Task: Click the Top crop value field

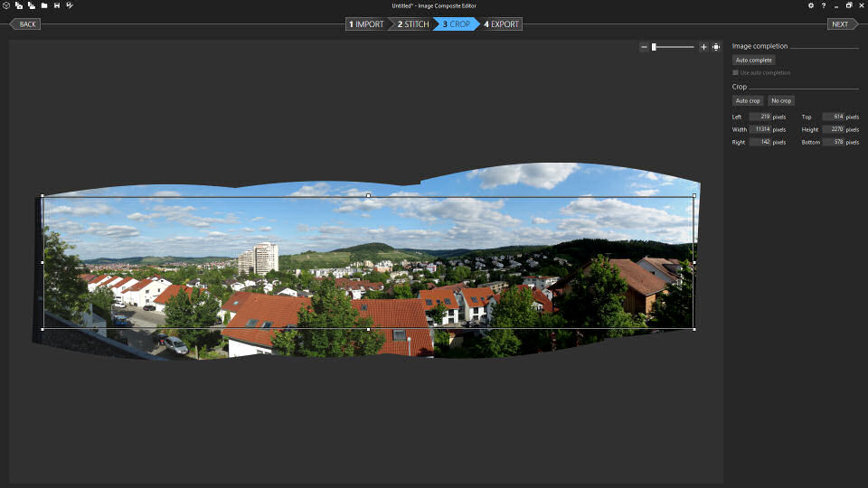Action: [x=833, y=117]
